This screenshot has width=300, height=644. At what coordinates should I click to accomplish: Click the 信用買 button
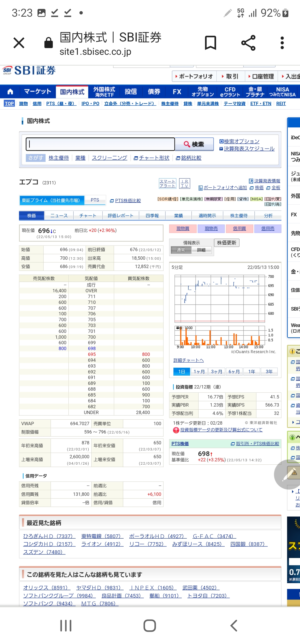(x=239, y=229)
